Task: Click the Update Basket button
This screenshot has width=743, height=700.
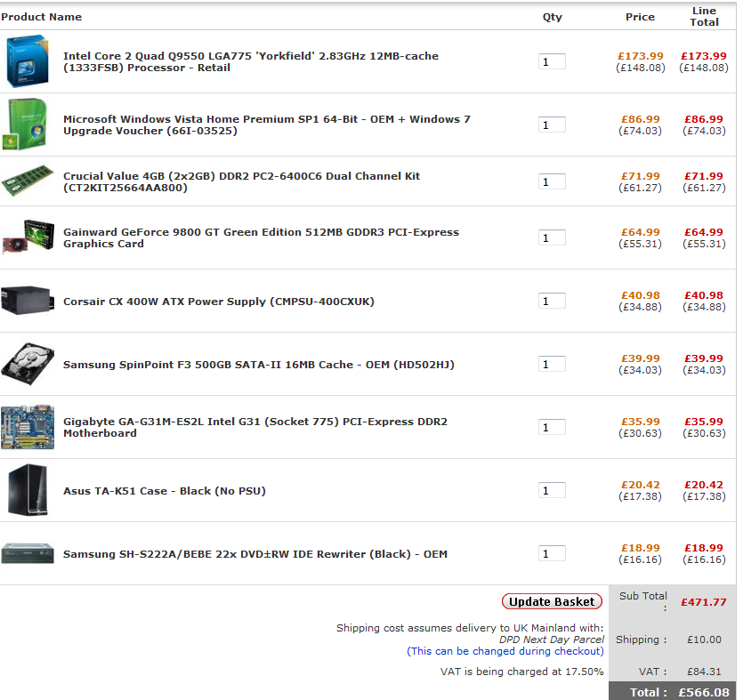Action: click(x=552, y=601)
